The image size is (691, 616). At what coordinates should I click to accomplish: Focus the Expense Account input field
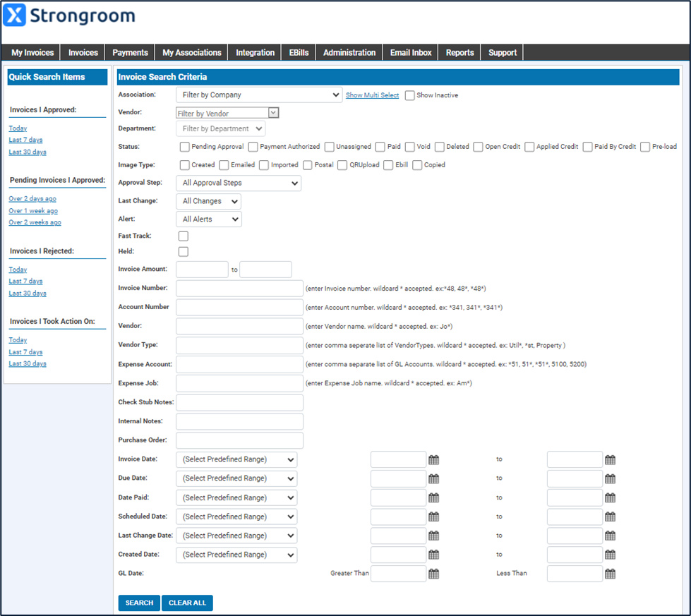coord(239,364)
